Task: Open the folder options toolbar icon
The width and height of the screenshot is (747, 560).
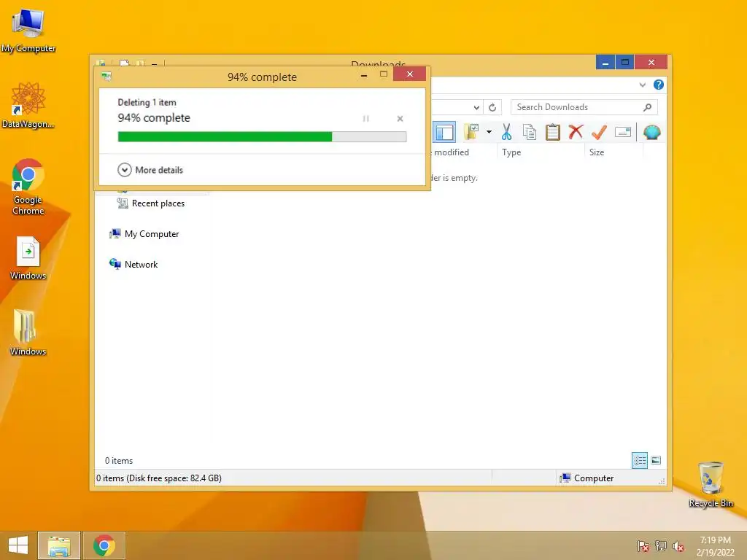Action: click(471, 133)
